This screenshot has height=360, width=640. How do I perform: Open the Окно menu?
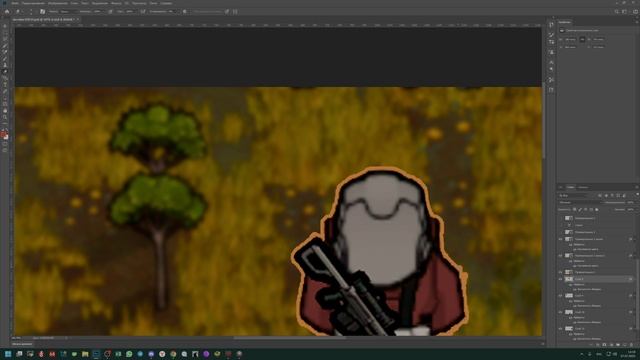[x=154, y=3]
